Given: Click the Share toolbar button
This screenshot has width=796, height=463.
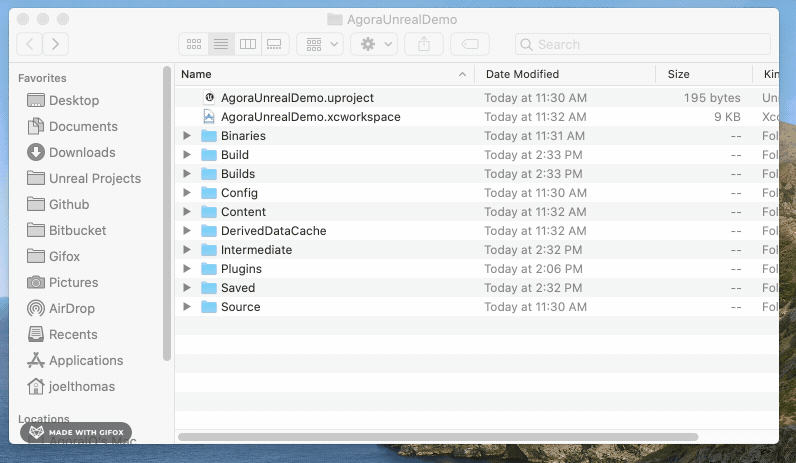Looking at the screenshot, I should 424,44.
